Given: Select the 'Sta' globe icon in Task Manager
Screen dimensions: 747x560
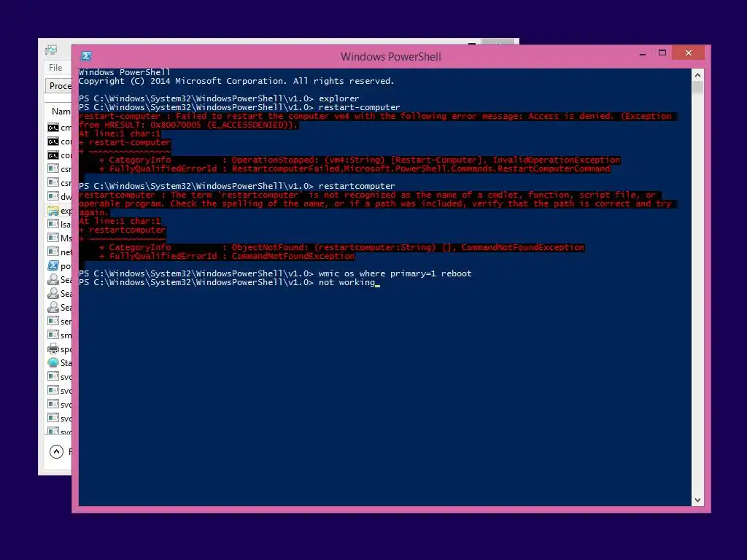Looking at the screenshot, I should point(53,362).
